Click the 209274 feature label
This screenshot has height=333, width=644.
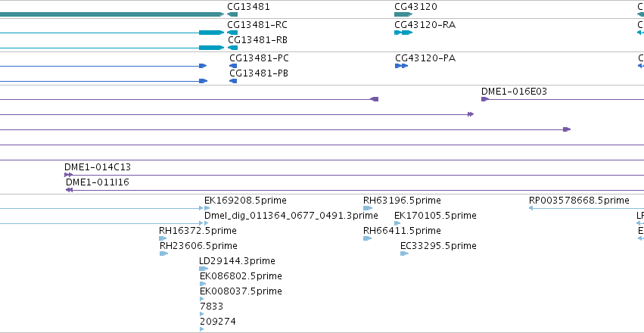pyautogui.click(x=218, y=321)
